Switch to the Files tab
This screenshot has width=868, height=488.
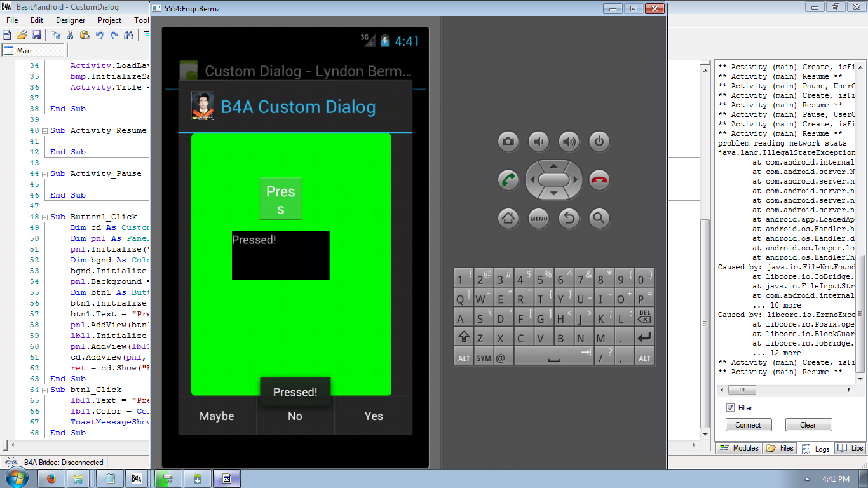[780, 448]
